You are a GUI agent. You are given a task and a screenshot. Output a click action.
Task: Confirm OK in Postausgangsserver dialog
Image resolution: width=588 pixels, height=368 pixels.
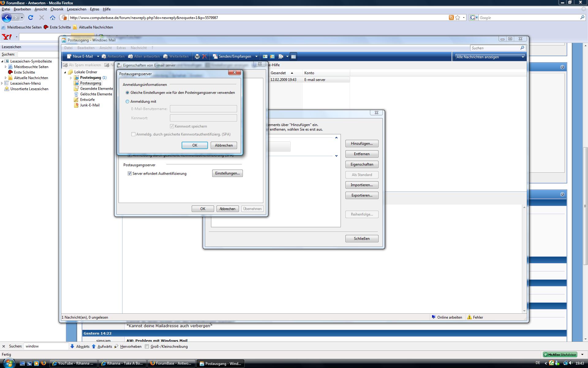[195, 145]
